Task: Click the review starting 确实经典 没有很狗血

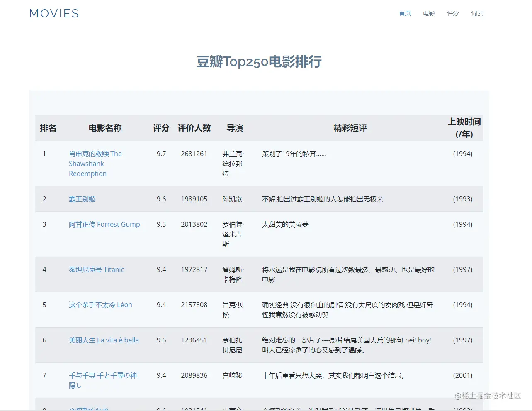Action: point(347,310)
